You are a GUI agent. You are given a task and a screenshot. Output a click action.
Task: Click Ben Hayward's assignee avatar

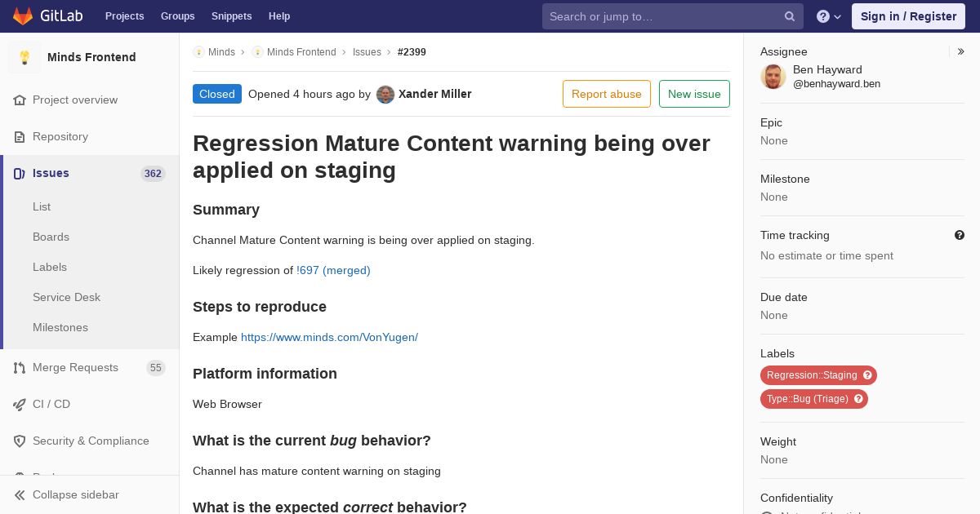(773, 77)
